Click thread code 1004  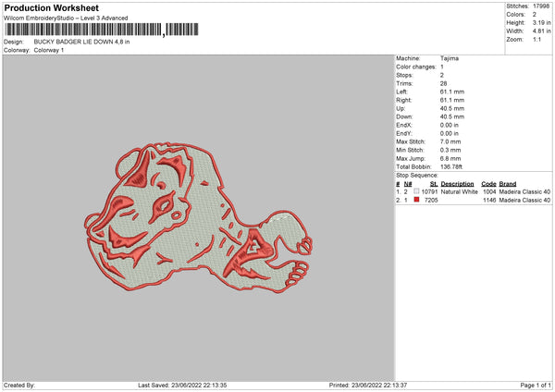[489, 191]
